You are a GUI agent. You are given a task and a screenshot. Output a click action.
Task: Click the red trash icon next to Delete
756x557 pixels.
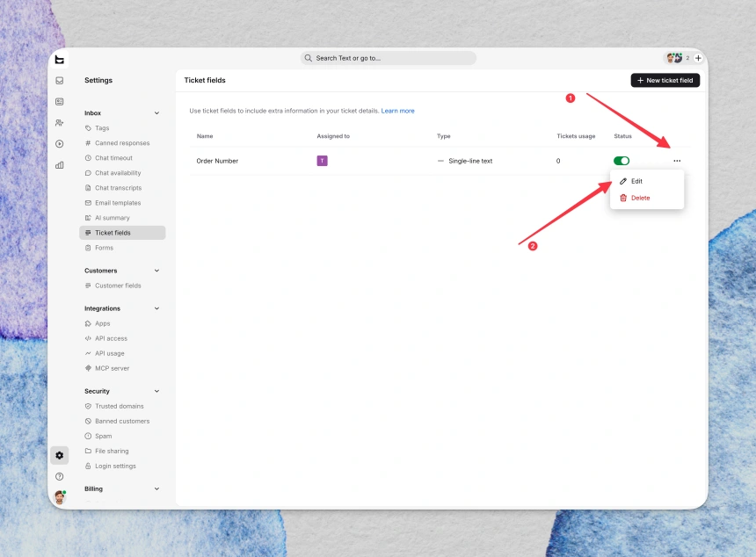pos(623,198)
